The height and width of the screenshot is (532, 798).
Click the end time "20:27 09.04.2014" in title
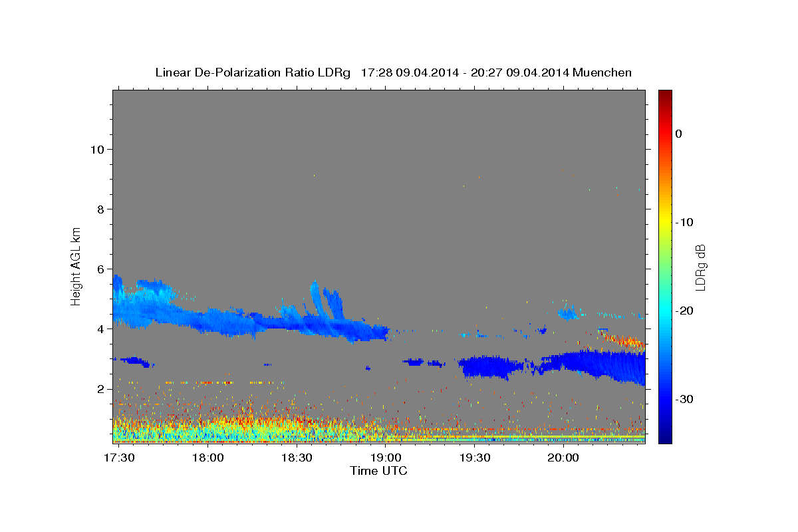coord(519,72)
